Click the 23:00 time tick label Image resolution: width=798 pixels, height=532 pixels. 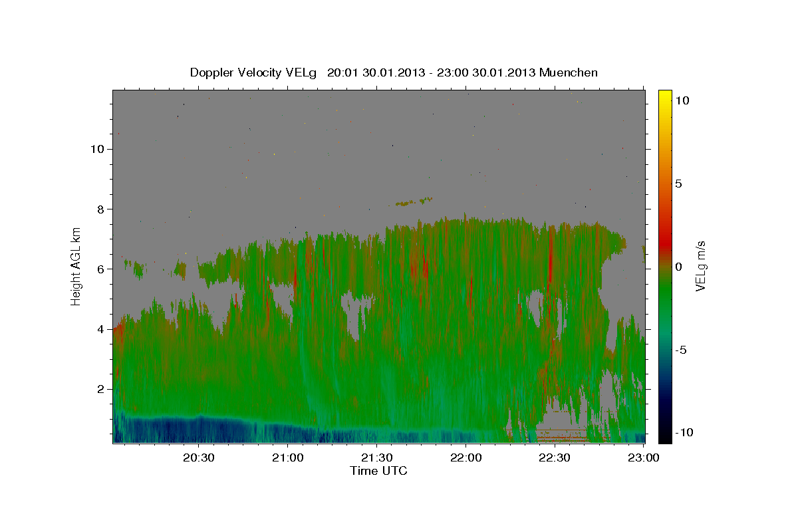643,458
